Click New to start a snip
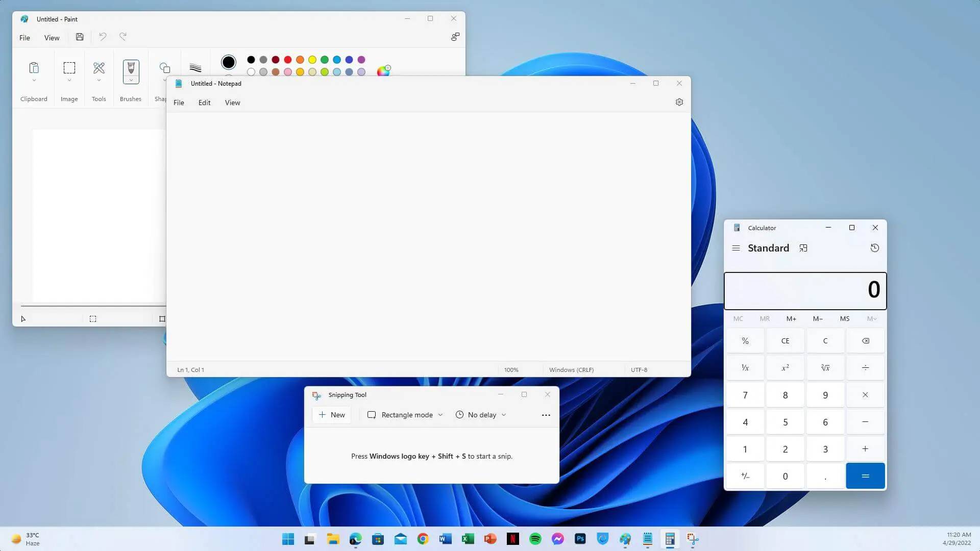This screenshot has width=980, height=551. (331, 414)
